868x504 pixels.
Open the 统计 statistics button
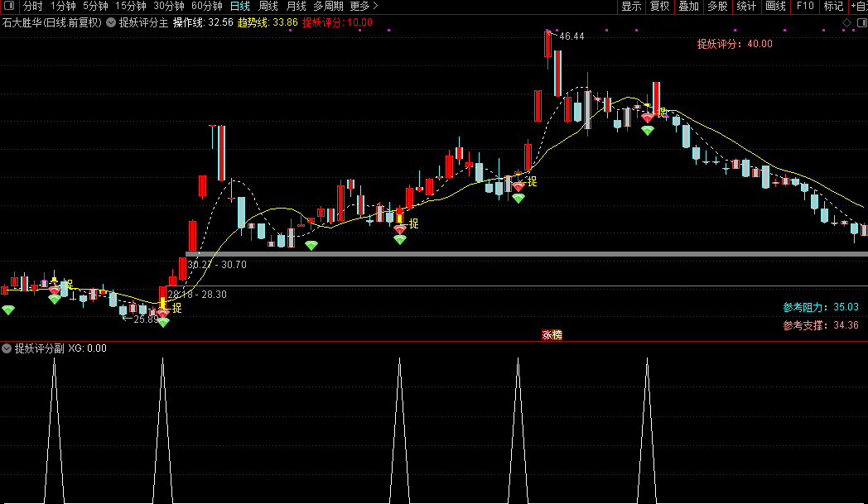746,6
